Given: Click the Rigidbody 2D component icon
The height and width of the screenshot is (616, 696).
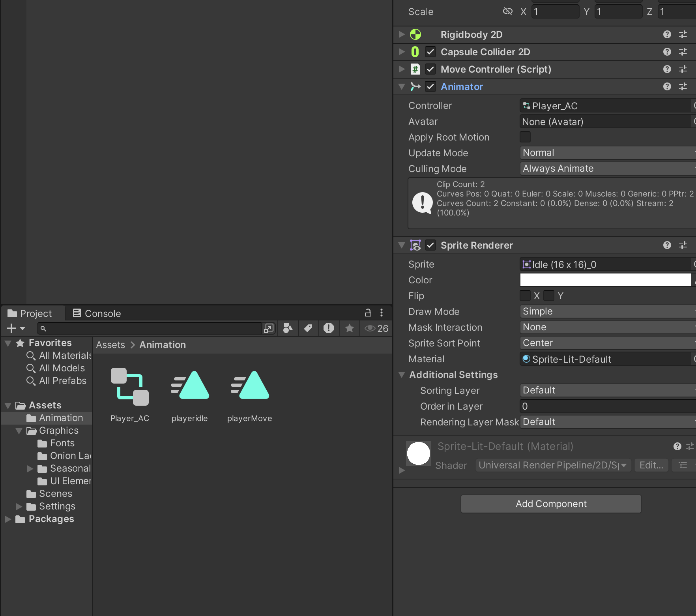Looking at the screenshot, I should 415,34.
